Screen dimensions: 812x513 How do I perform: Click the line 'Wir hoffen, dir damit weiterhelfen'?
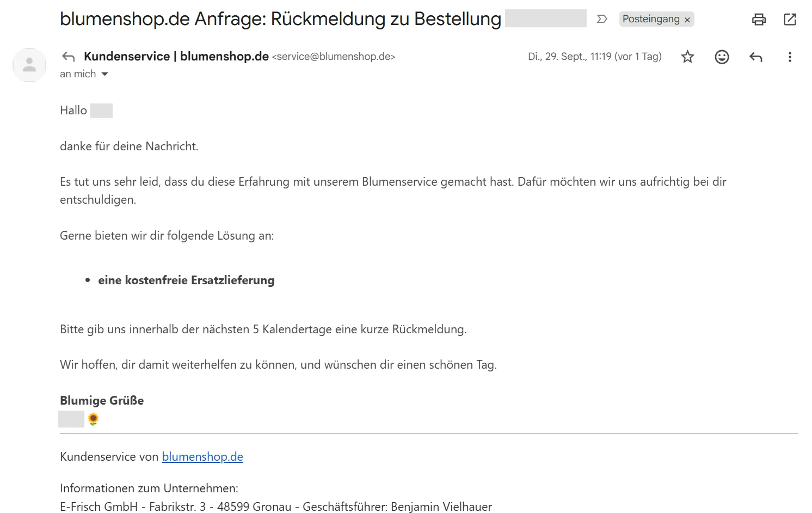pyautogui.click(x=278, y=365)
